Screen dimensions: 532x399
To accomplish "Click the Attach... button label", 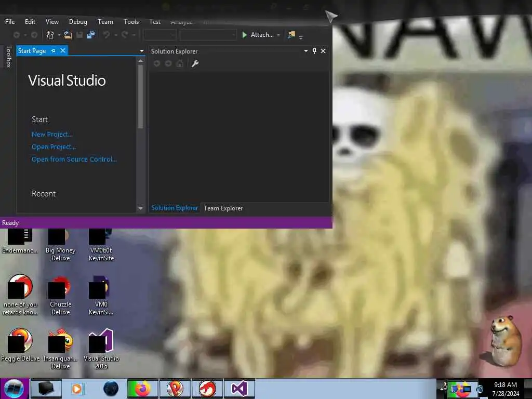I will click(x=262, y=35).
